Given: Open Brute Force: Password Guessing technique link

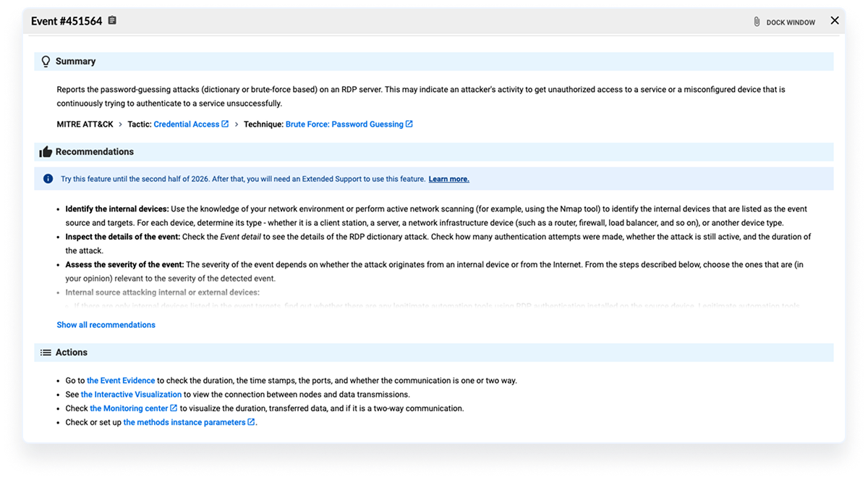Looking at the screenshot, I should 344,125.
